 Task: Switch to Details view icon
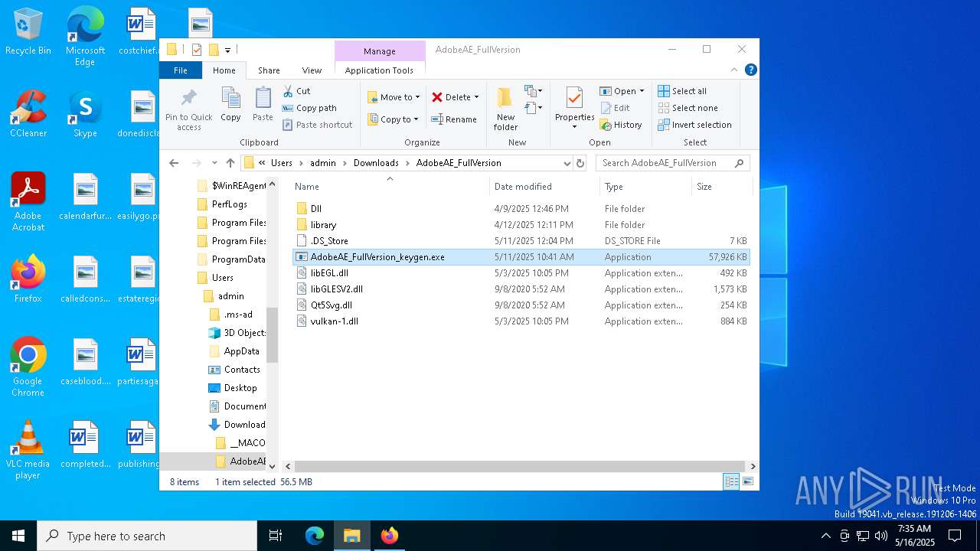pyautogui.click(x=731, y=481)
